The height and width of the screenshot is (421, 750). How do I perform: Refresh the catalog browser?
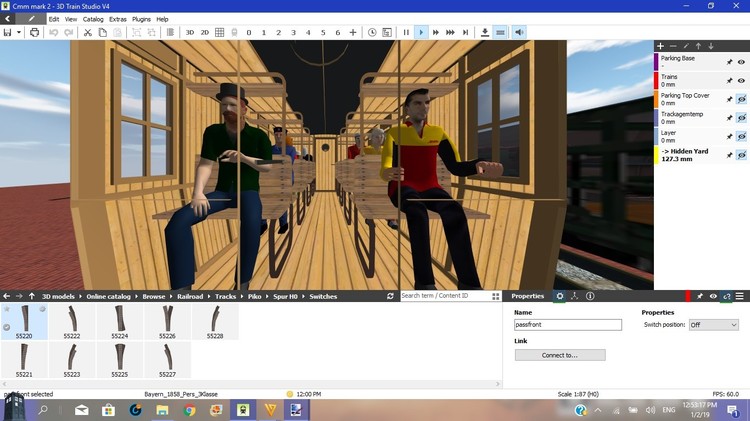pos(390,296)
